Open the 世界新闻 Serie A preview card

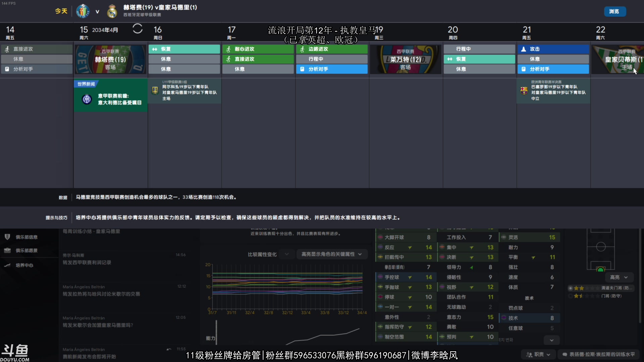[110, 95]
